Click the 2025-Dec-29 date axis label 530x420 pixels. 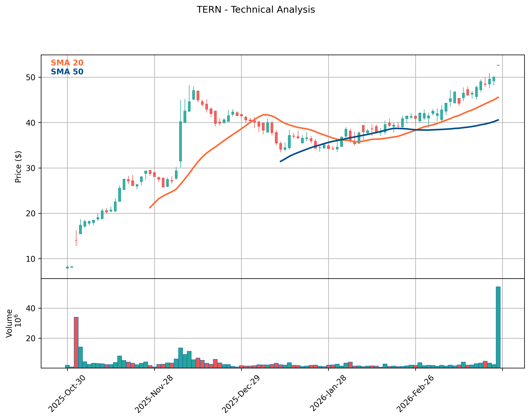pyautogui.click(x=241, y=394)
